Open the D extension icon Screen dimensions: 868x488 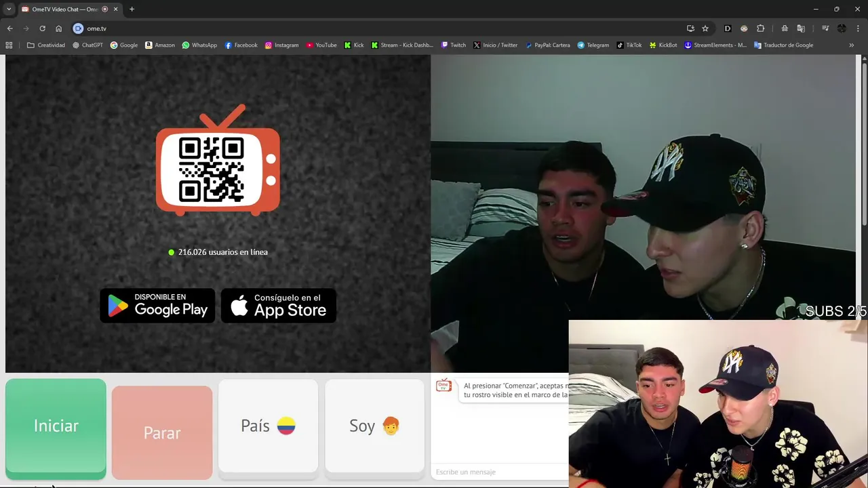click(x=728, y=28)
